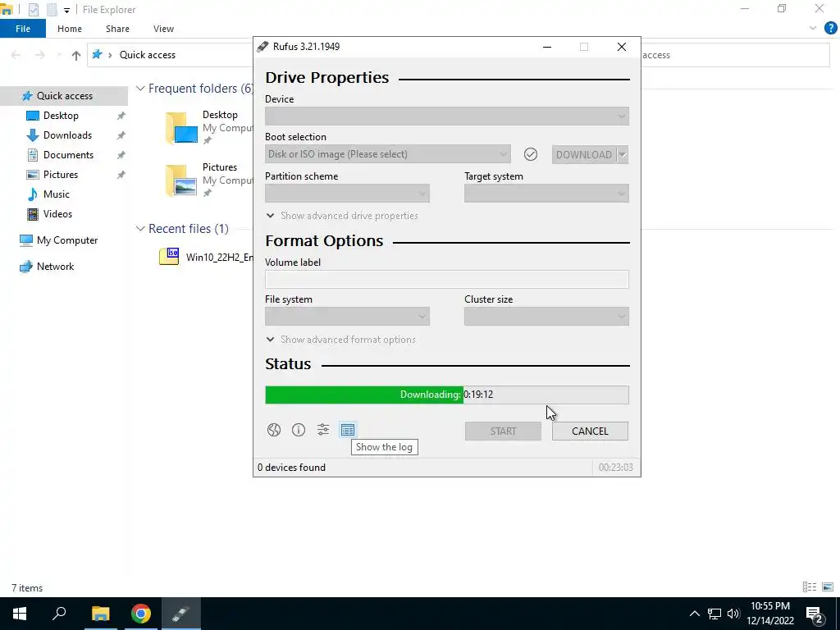Open File Explorer from the taskbar
The height and width of the screenshot is (630, 840).
(100, 614)
